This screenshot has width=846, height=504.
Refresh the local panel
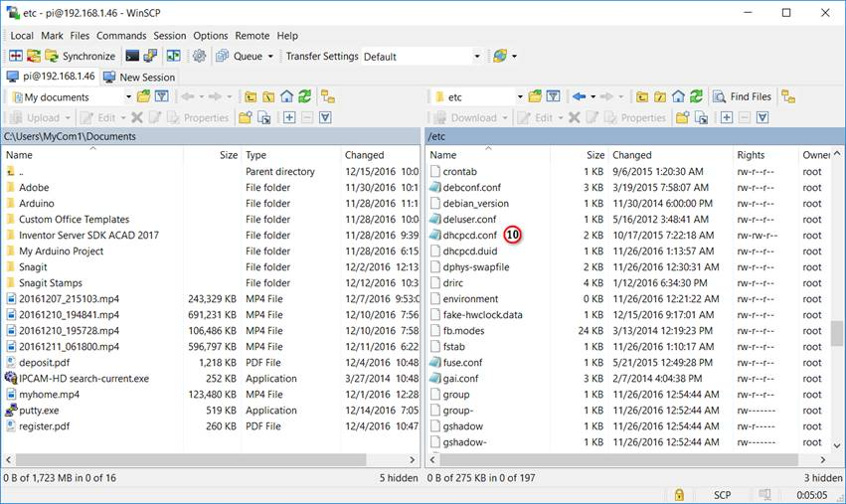coord(305,96)
